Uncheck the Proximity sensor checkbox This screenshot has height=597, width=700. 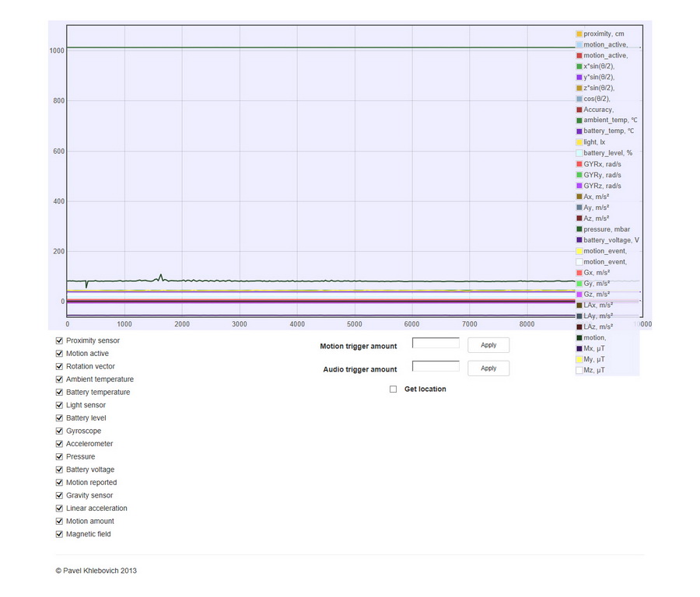point(59,340)
